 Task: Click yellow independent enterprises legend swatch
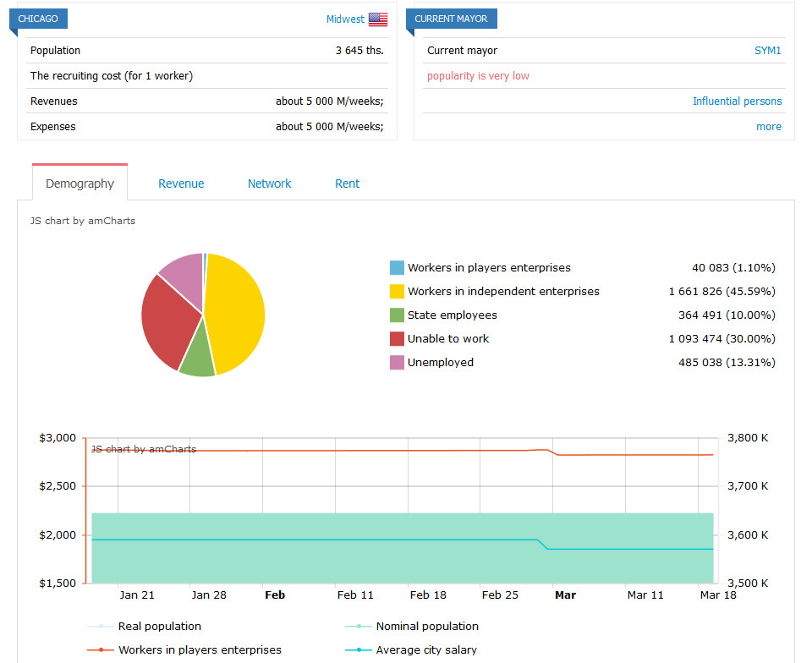point(397,292)
